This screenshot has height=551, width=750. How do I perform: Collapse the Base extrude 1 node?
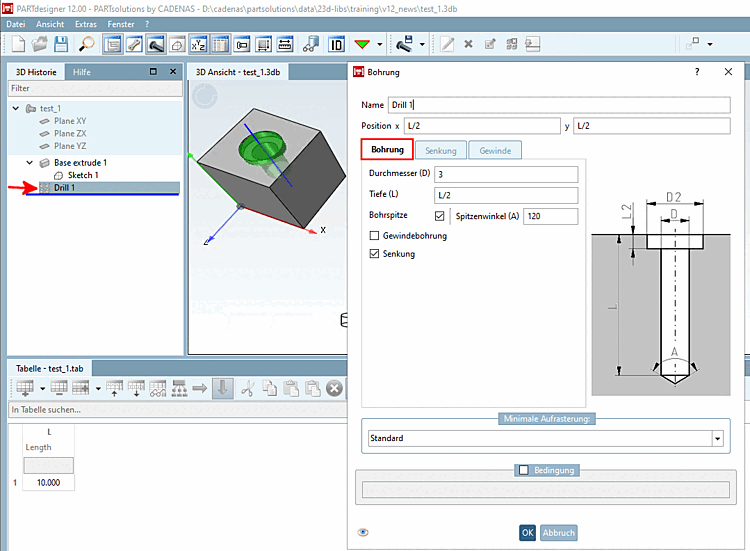coord(30,162)
